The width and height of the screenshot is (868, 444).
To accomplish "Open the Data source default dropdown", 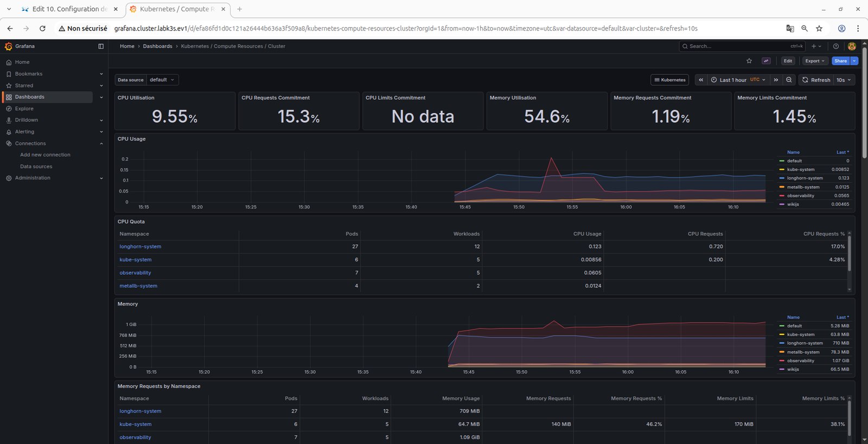I will pyautogui.click(x=162, y=80).
